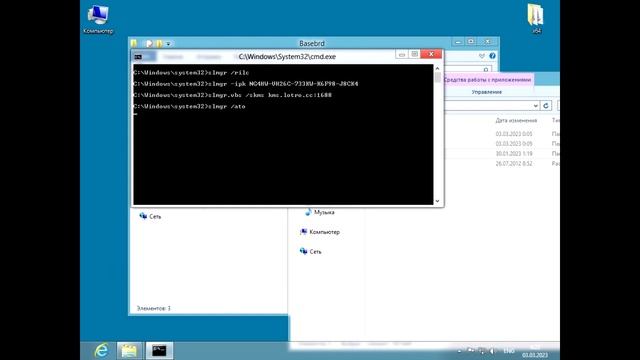Screen dimensions: 640x360
Task: Open File Explorer from the taskbar
Action: pos(129,351)
